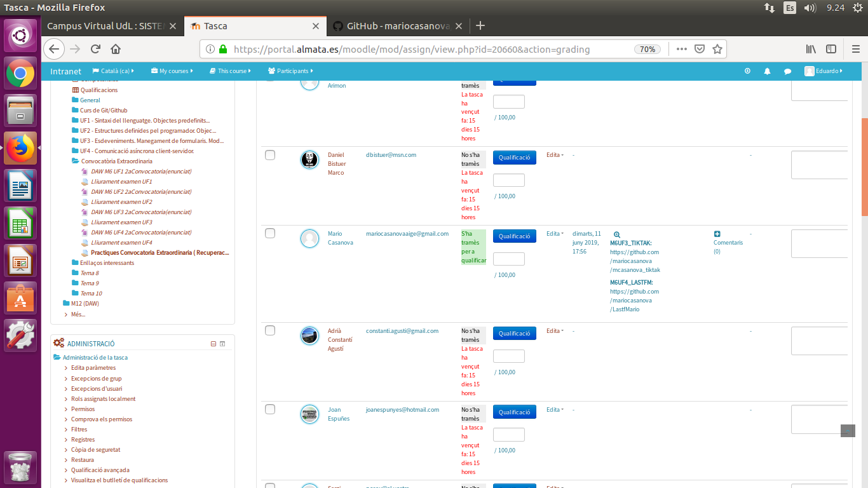Select Daniel Bistuer Marco checkbox

[270, 155]
